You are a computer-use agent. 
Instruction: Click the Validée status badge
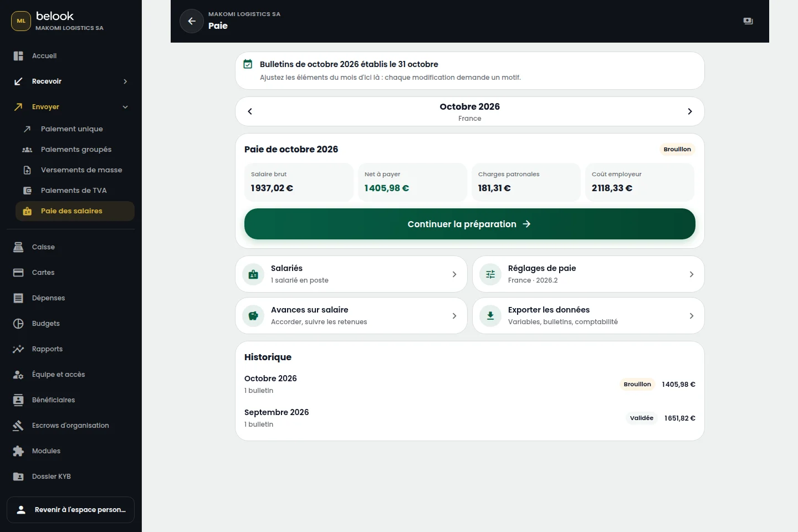(642, 418)
